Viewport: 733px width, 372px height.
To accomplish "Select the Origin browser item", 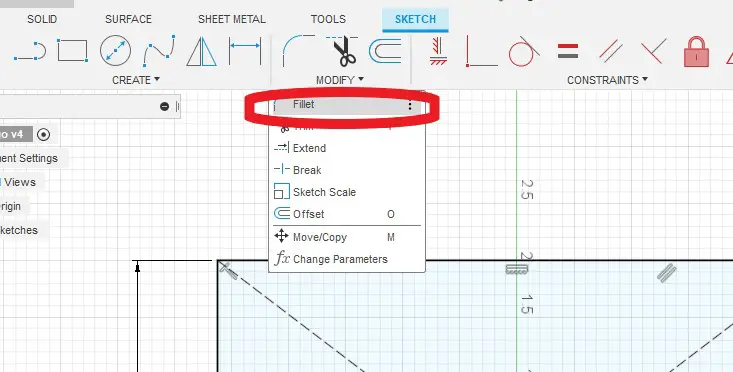I will point(10,206).
